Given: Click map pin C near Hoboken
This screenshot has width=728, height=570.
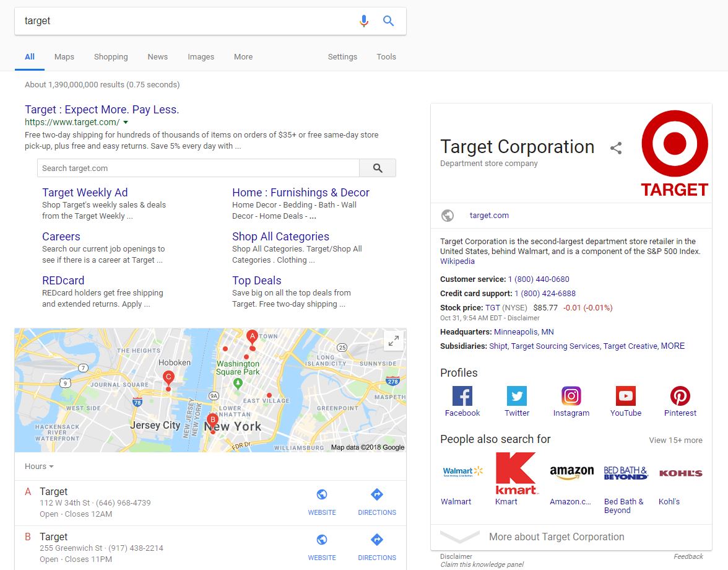Looking at the screenshot, I should tap(168, 379).
